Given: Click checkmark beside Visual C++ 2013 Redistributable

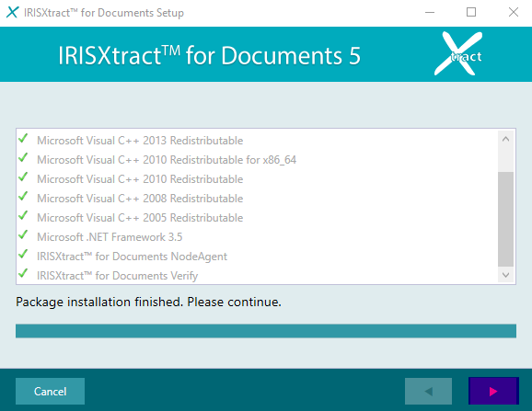Looking at the screenshot, I should 23,139.
